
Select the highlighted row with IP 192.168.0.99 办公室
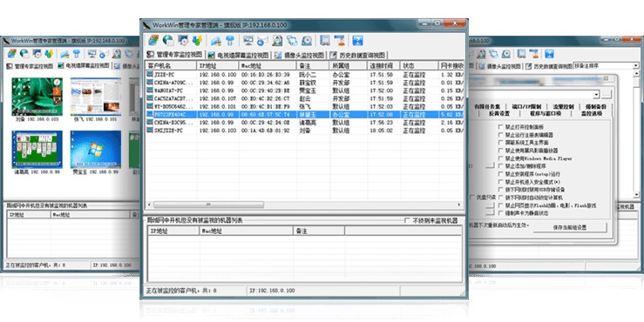tap(305, 115)
